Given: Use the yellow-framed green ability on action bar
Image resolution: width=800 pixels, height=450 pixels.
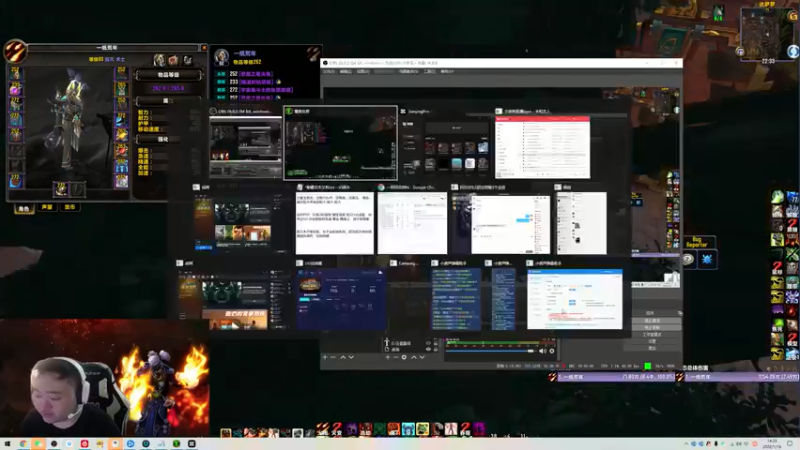Looking at the screenshot, I should click(422, 429).
